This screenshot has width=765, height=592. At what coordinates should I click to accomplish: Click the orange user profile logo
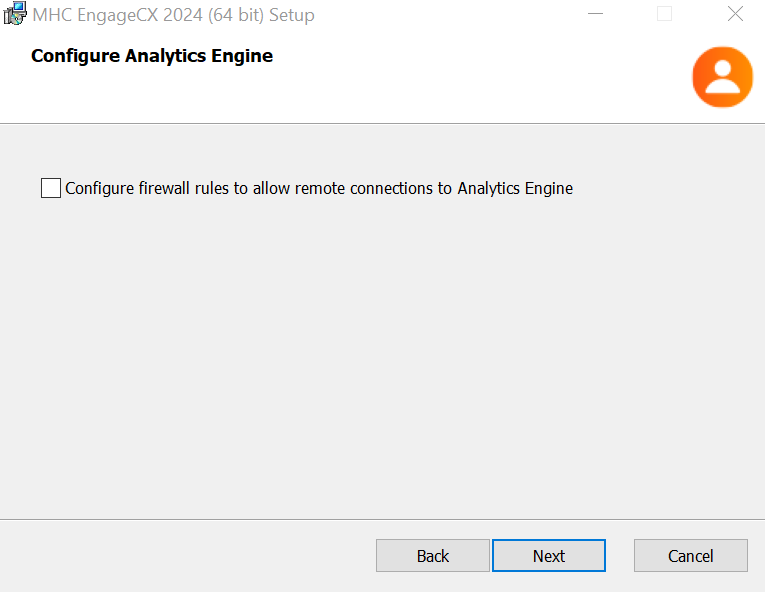click(723, 77)
